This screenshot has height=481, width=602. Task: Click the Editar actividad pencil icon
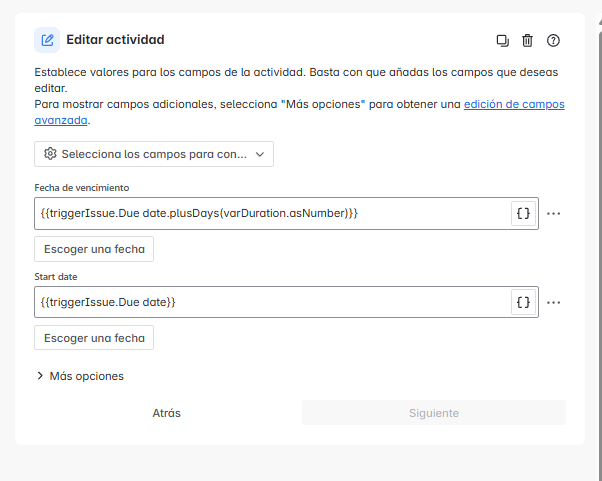pyautogui.click(x=47, y=40)
